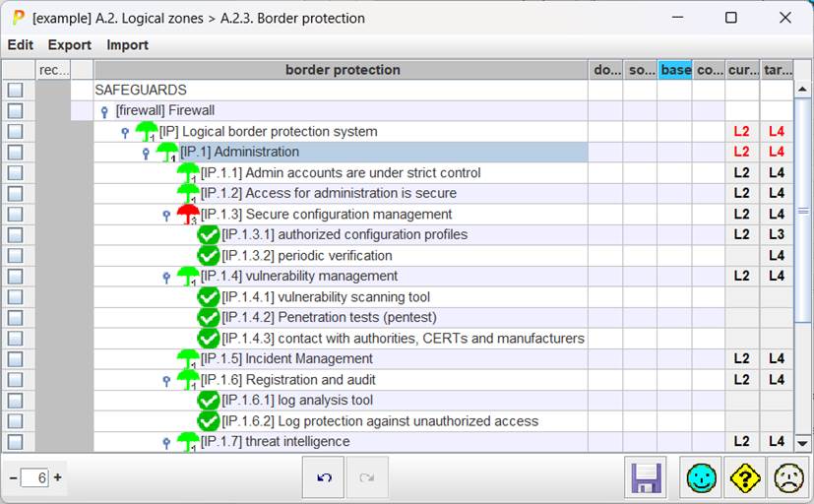The height and width of the screenshot is (504, 814).
Task: Click the red umbrella icon of [IP.1.3] Secure configuration management
Action: [x=188, y=214]
